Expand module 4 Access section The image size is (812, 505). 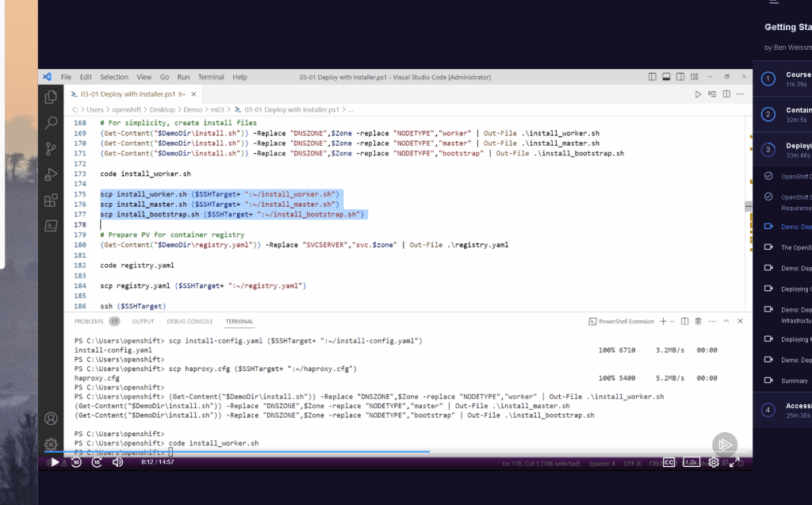pyautogui.click(x=783, y=410)
